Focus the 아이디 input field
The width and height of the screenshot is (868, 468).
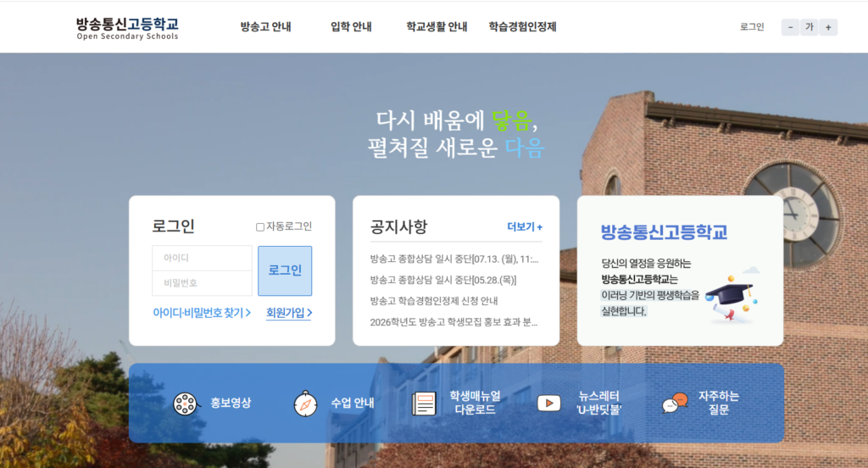[x=202, y=258]
